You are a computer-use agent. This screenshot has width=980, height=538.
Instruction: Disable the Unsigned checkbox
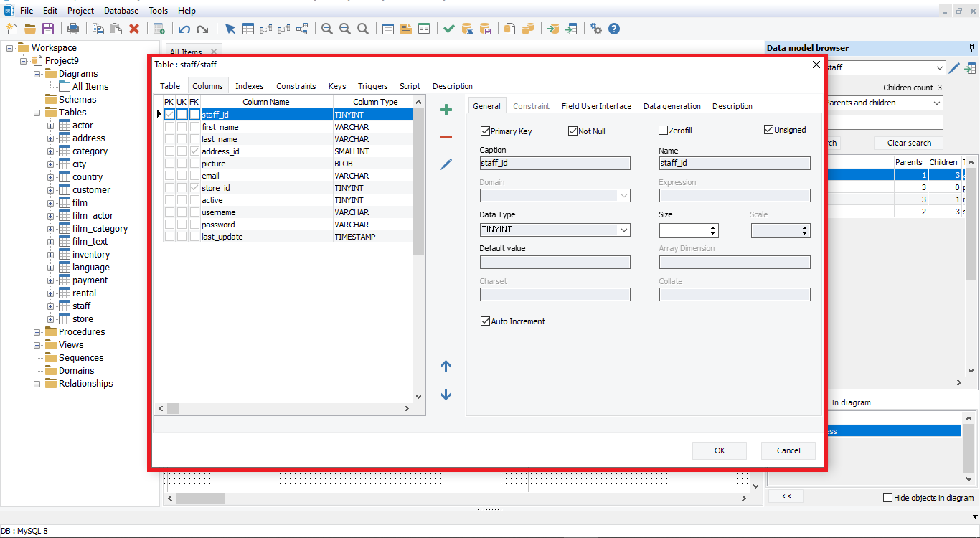coord(768,130)
